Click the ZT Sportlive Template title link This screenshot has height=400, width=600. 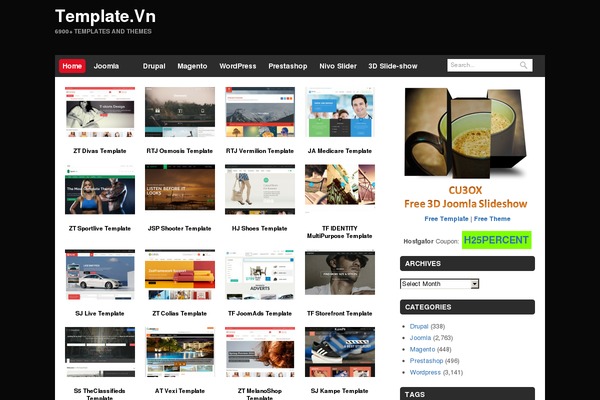point(100,229)
